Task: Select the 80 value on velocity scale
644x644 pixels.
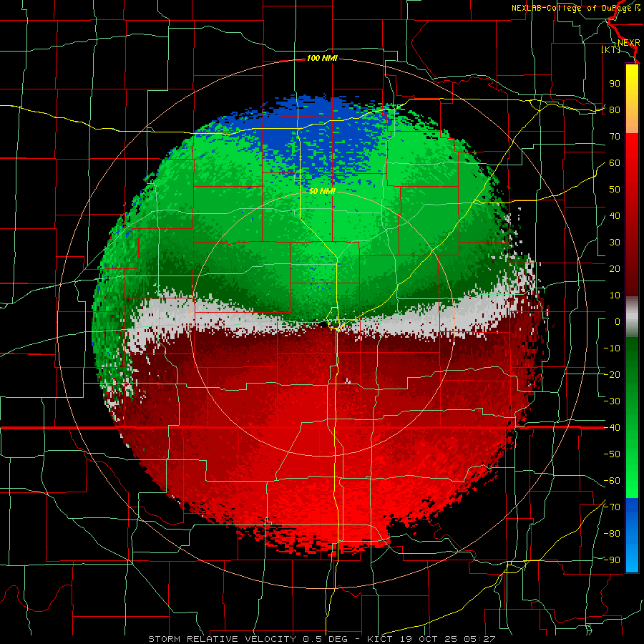Action: click(615, 110)
